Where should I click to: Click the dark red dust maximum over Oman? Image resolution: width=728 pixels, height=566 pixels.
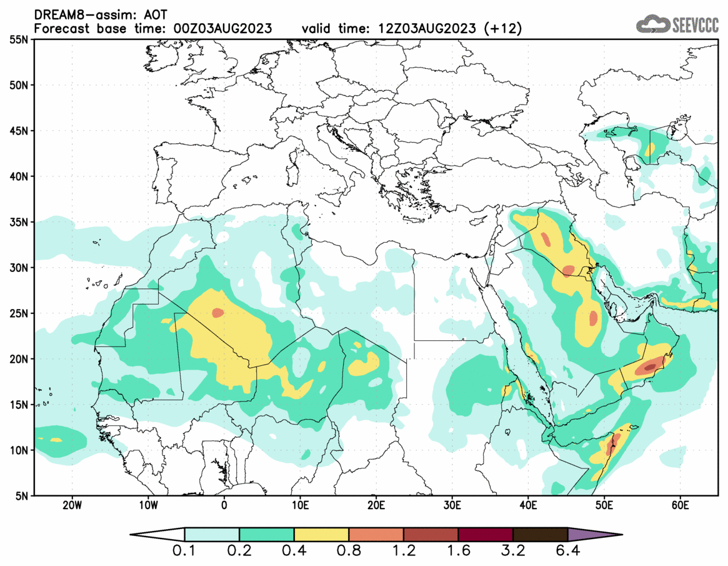pos(649,367)
